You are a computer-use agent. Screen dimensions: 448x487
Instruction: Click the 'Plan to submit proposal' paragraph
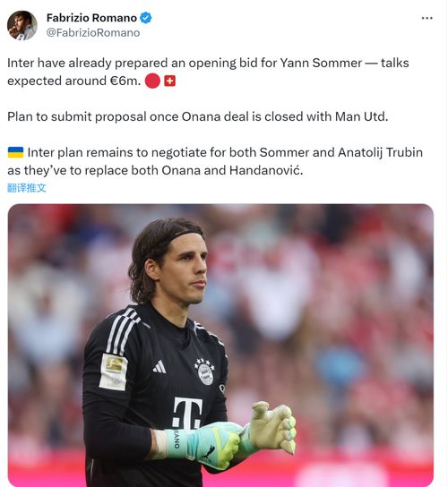[198, 116]
